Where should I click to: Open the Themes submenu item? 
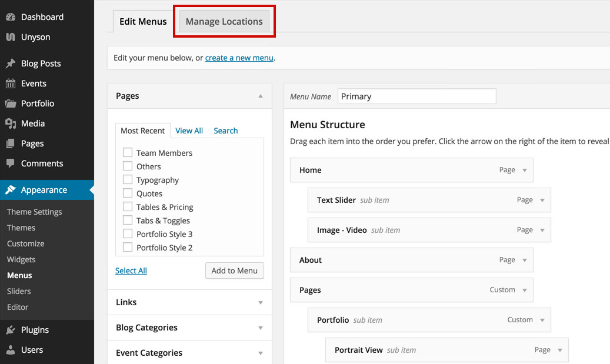pyautogui.click(x=21, y=228)
